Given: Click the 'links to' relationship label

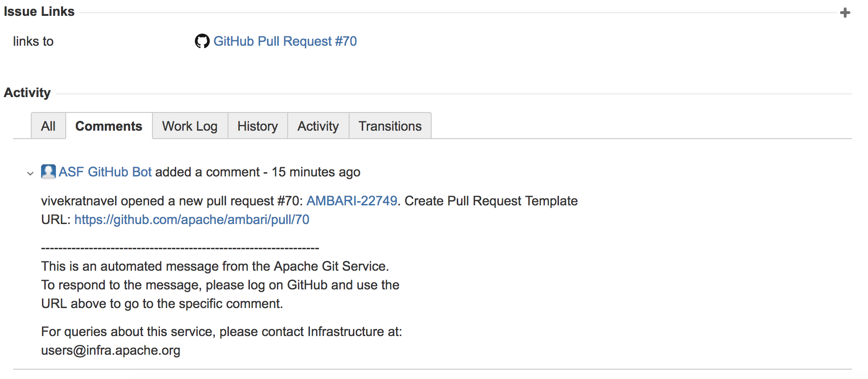Looking at the screenshot, I should click(33, 41).
